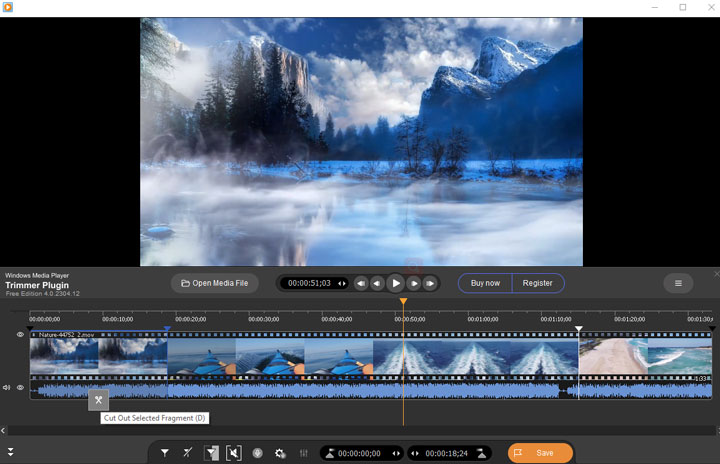
Task: Maximize the window
Action: pyautogui.click(x=683, y=7)
